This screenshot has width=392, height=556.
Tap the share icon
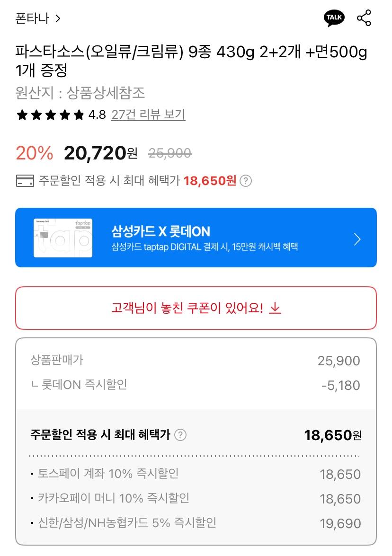click(x=364, y=18)
